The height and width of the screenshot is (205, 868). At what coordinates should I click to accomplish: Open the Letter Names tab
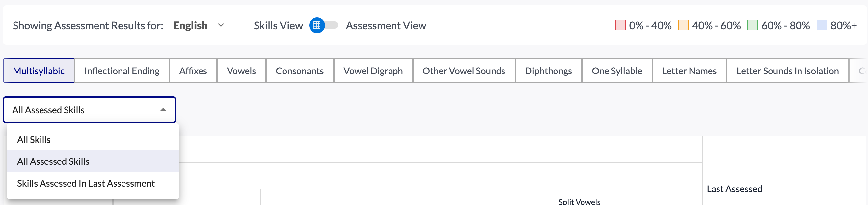(689, 71)
